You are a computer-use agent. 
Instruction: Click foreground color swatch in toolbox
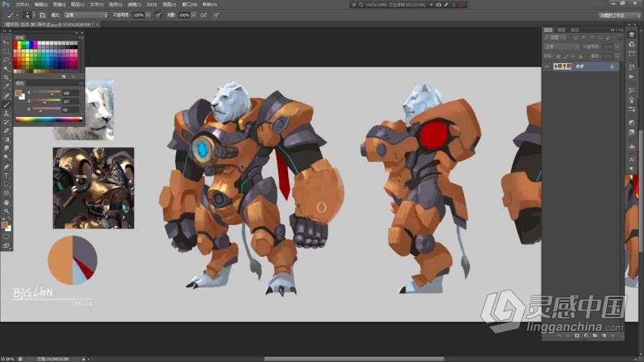pyautogui.click(x=4, y=225)
